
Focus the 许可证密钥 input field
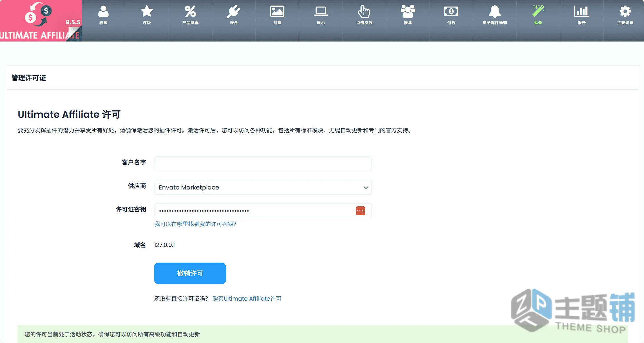[263, 211]
